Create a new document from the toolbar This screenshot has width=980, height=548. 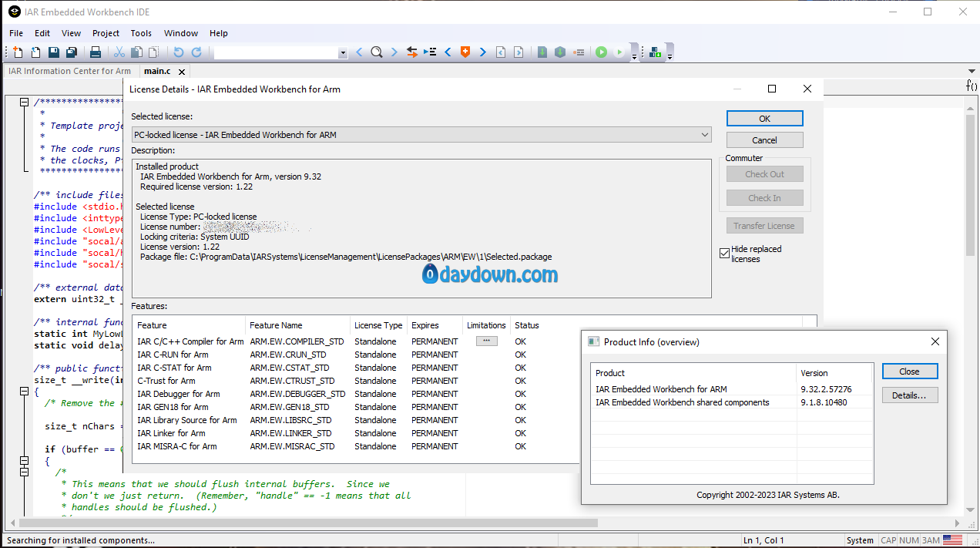pos(18,52)
